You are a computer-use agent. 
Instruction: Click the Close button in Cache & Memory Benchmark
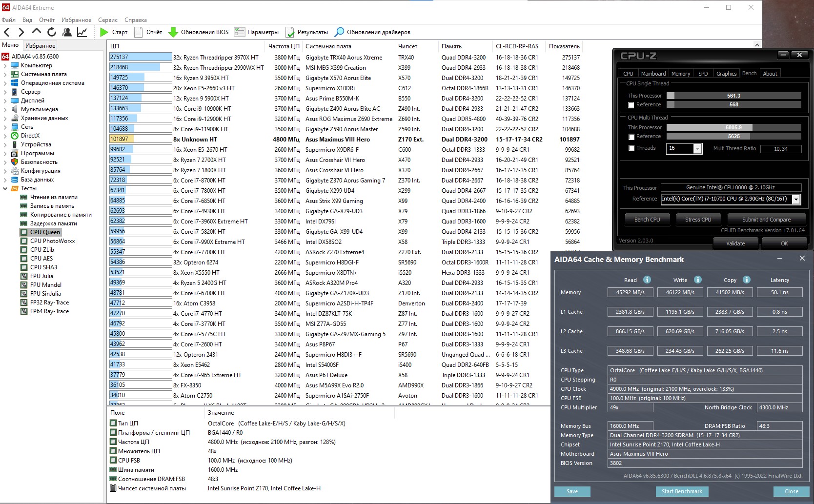click(791, 492)
